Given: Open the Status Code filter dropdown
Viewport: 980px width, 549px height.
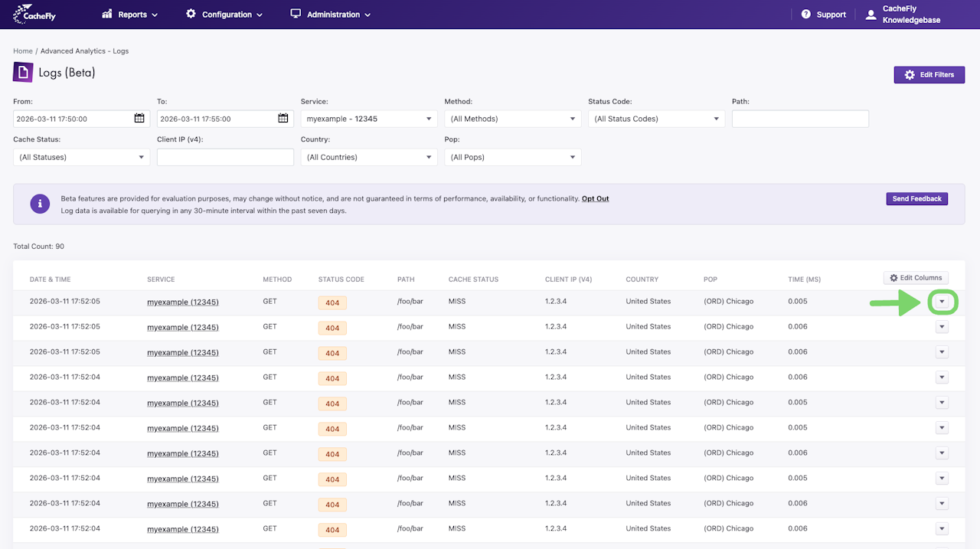Looking at the screenshot, I should (x=656, y=119).
